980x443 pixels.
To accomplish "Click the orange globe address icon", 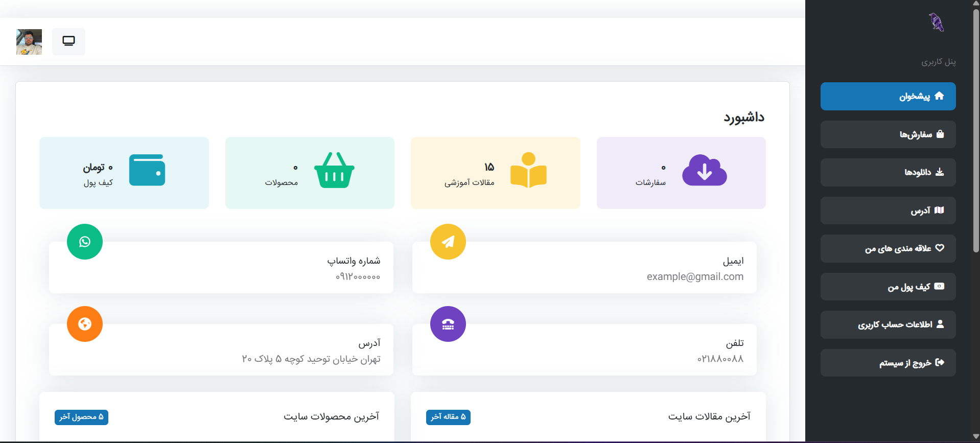I will tap(85, 324).
